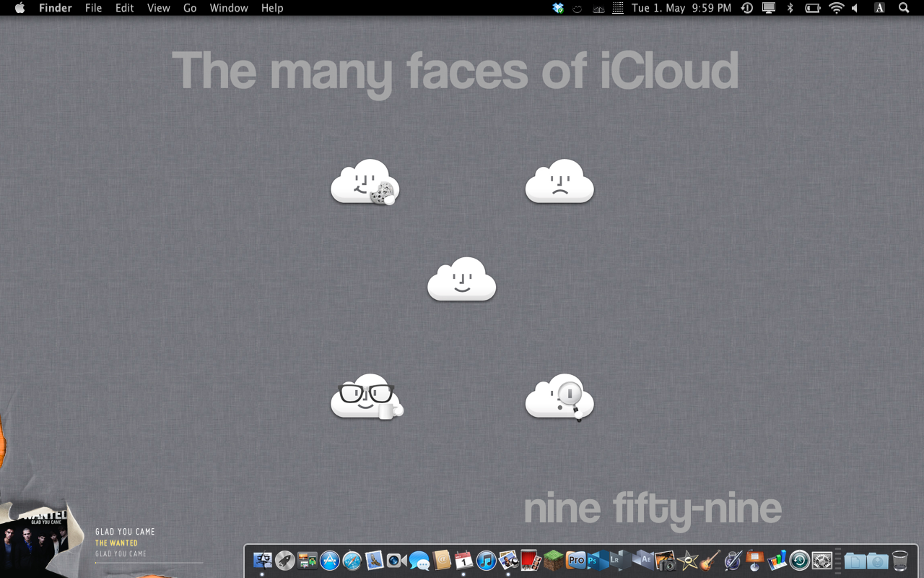Open the Bluetooth status menu
Image resolution: width=924 pixels, height=578 pixels.
790,8
